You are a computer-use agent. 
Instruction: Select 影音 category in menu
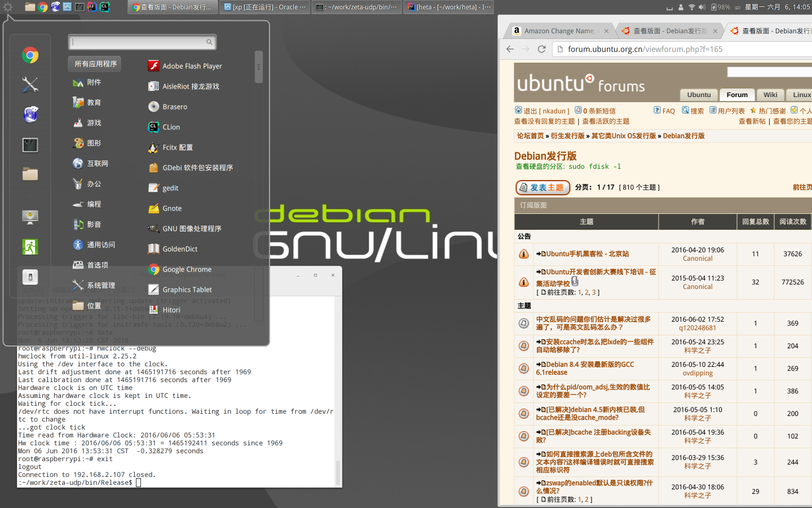coord(87,225)
